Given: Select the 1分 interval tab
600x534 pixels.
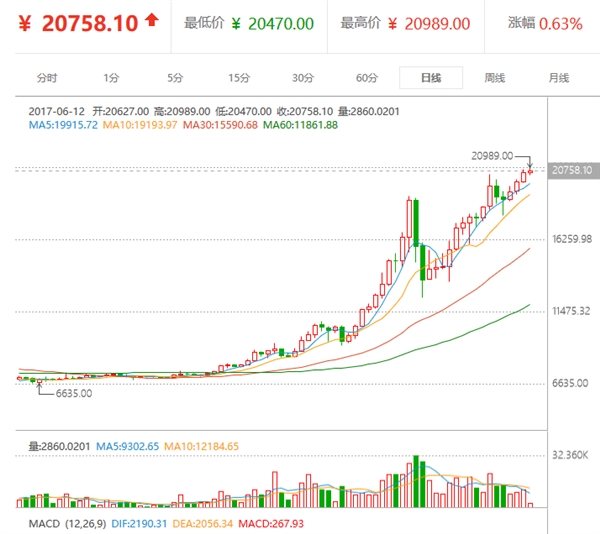Looking at the screenshot, I should click(111, 78).
